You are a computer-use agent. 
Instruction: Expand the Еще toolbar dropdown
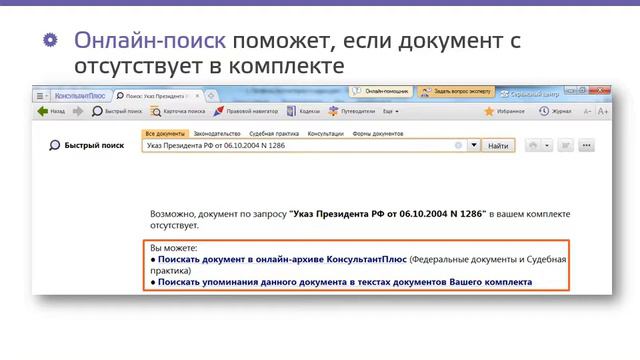[x=391, y=111]
